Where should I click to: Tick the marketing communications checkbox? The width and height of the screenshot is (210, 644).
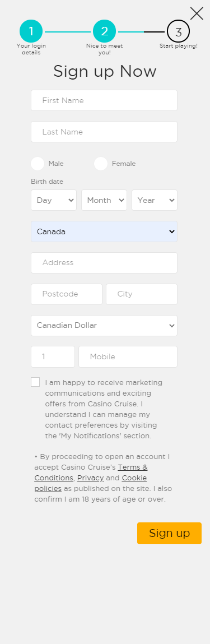(x=35, y=382)
